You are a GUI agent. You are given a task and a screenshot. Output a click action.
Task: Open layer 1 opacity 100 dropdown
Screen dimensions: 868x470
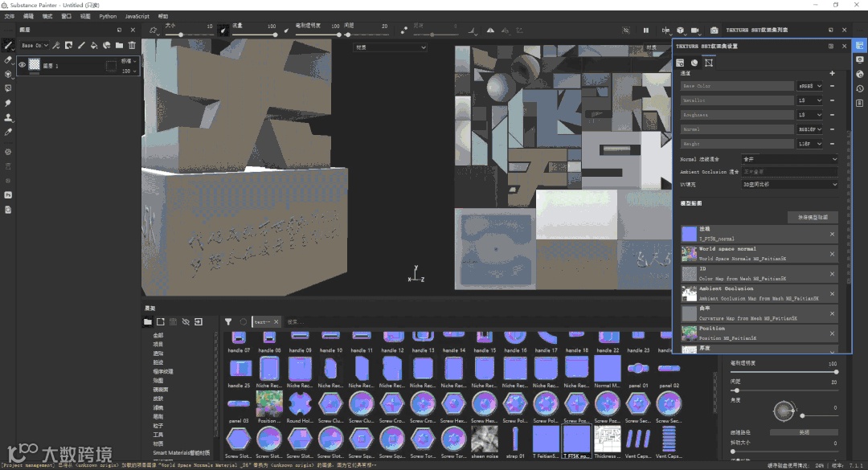click(129, 71)
